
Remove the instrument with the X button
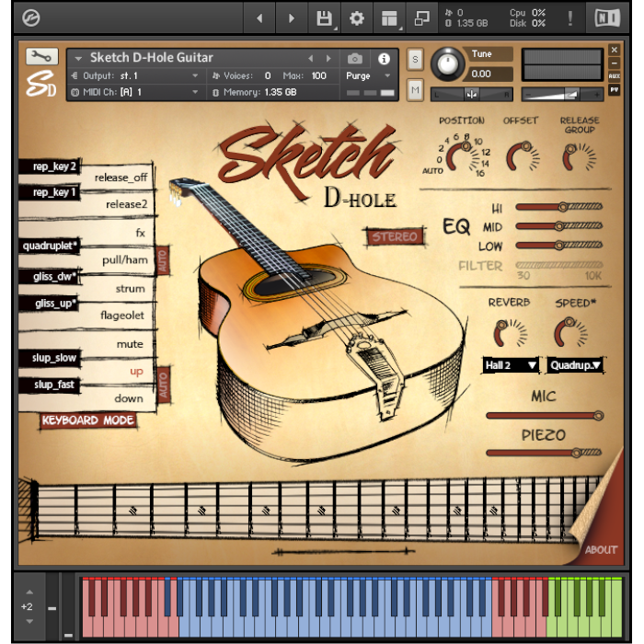coord(614,50)
